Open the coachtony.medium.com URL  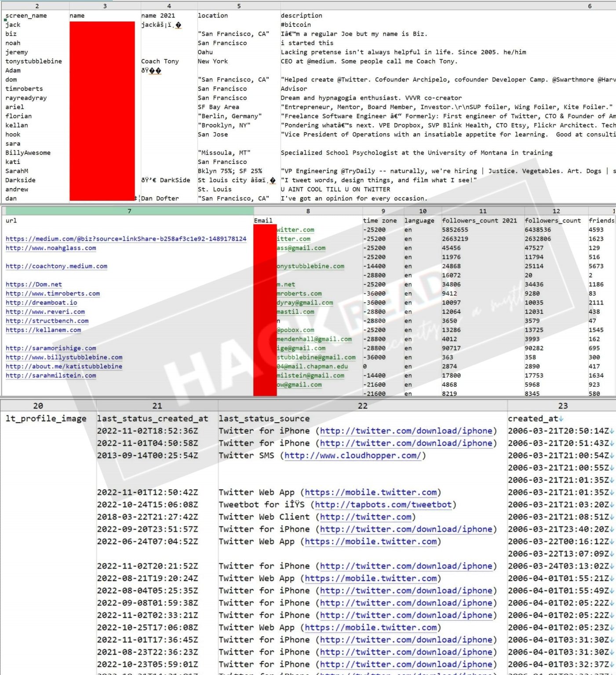coord(56,266)
